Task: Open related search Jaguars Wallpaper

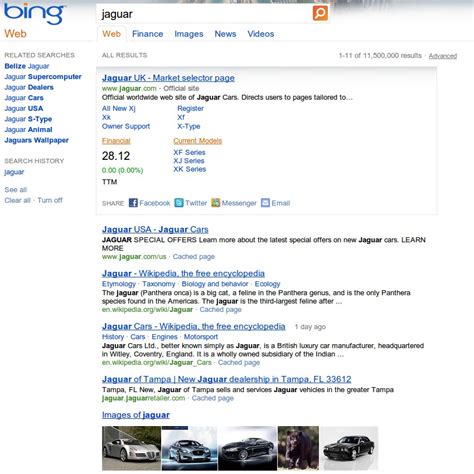Action: click(37, 140)
